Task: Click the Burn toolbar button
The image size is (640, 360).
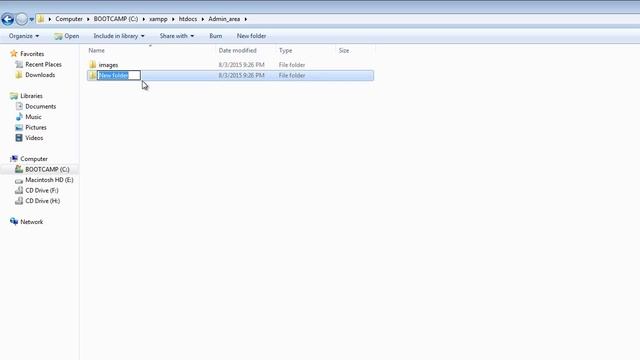Action: click(216, 36)
